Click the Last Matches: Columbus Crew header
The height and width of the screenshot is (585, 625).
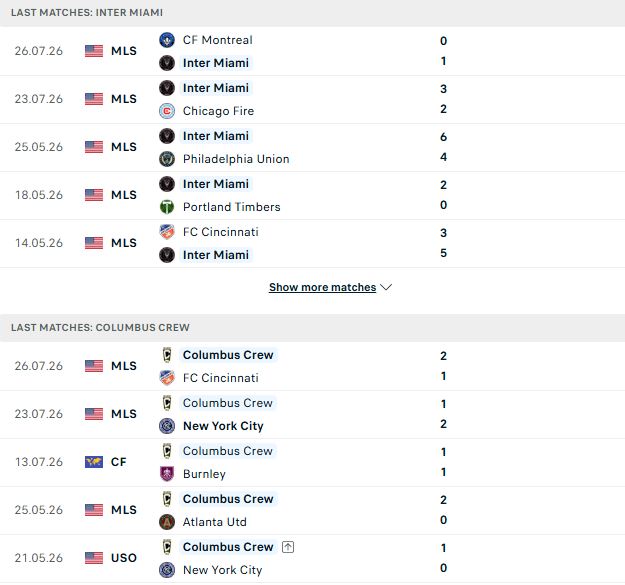click(x=100, y=328)
